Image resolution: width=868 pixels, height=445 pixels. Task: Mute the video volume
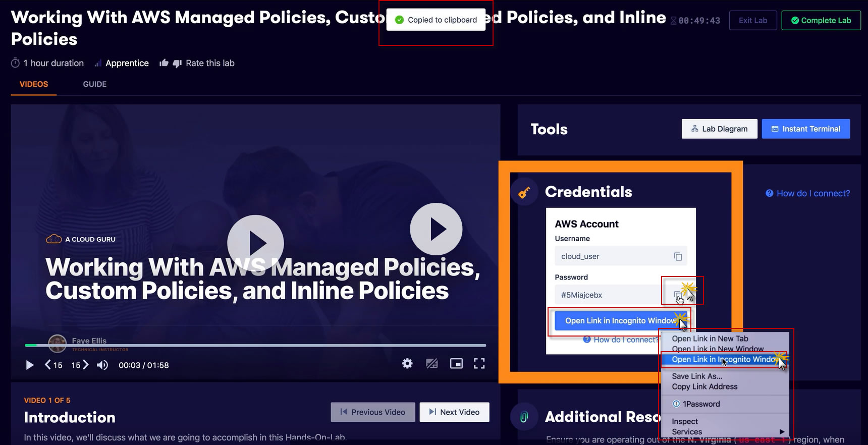[x=102, y=365]
